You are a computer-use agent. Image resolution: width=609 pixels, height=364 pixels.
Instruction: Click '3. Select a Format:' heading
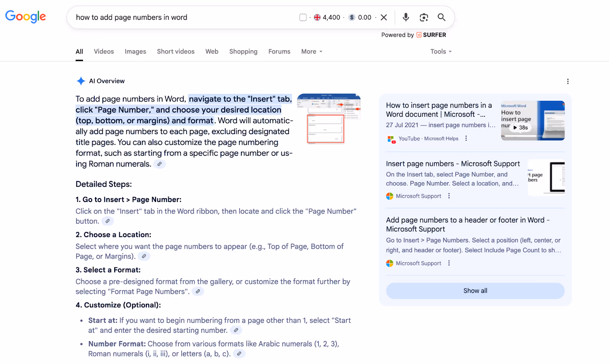[x=108, y=270]
